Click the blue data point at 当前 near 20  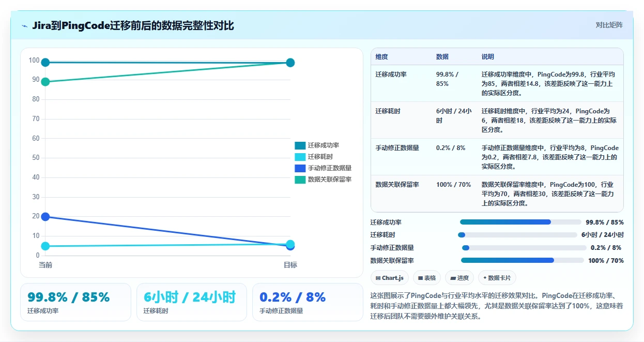[45, 217]
